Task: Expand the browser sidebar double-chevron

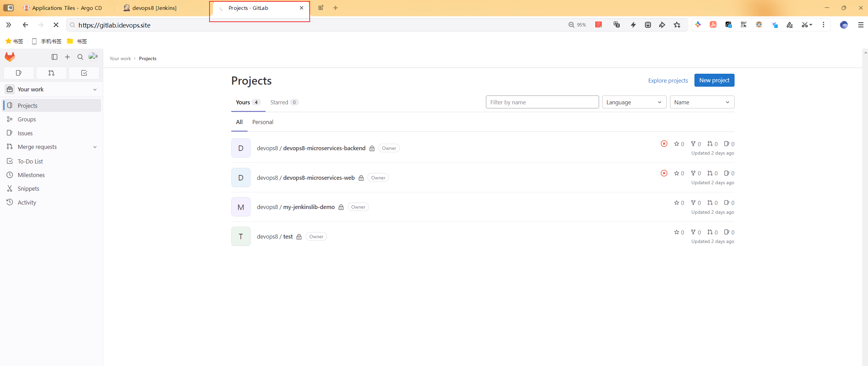Action: tap(8, 25)
